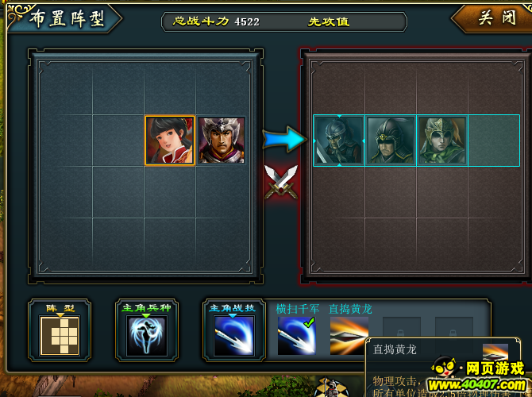The height and width of the screenshot is (397, 532).
Task: Open the 主角战技 skill icon
Action: click(233, 336)
